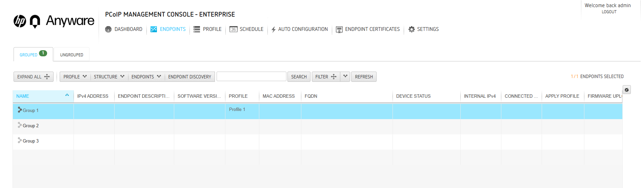Click the Auto Configuration lightning icon

274,30
